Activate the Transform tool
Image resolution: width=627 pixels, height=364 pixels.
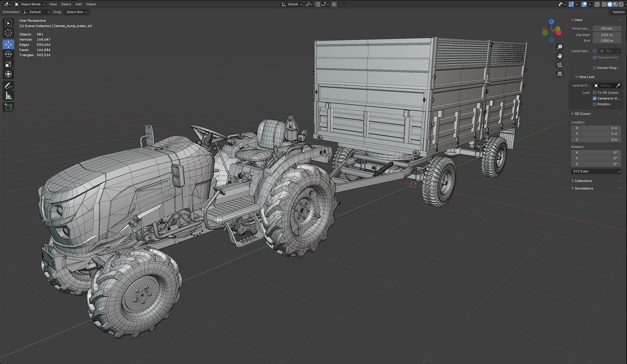8,74
